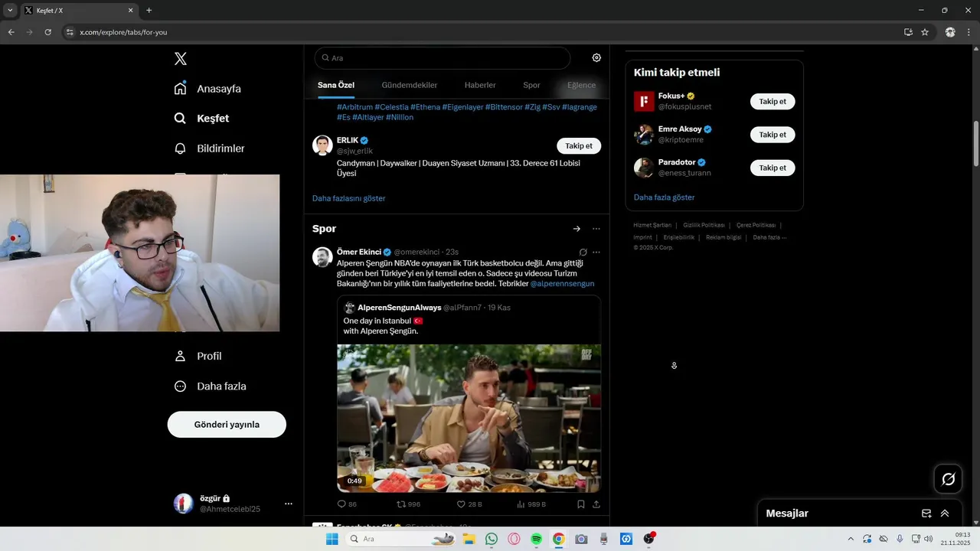Play the Alperen Şengün video
The height and width of the screenshot is (551, 980).
[x=469, y=418]
